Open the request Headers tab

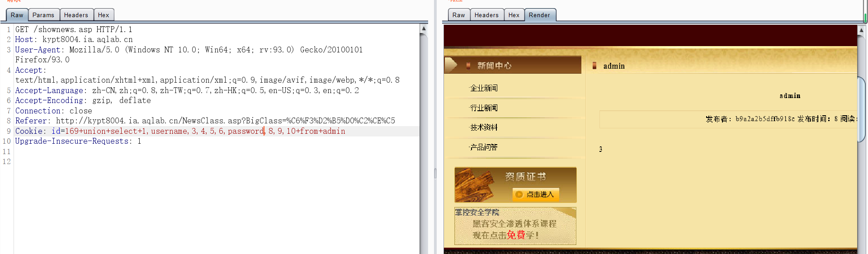[76, 15]
